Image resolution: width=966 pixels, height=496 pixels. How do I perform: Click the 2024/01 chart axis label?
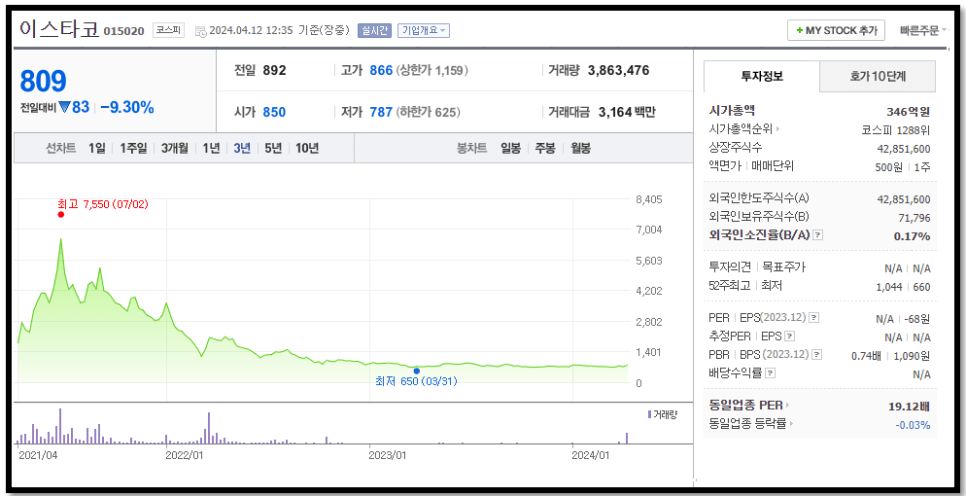point(591,455)
